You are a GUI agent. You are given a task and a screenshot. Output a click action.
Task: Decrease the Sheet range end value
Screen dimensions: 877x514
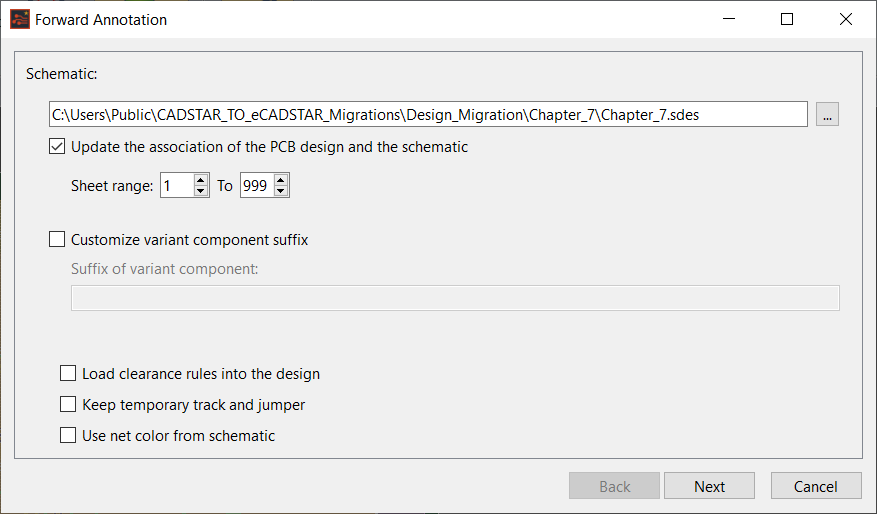[281, 191]
